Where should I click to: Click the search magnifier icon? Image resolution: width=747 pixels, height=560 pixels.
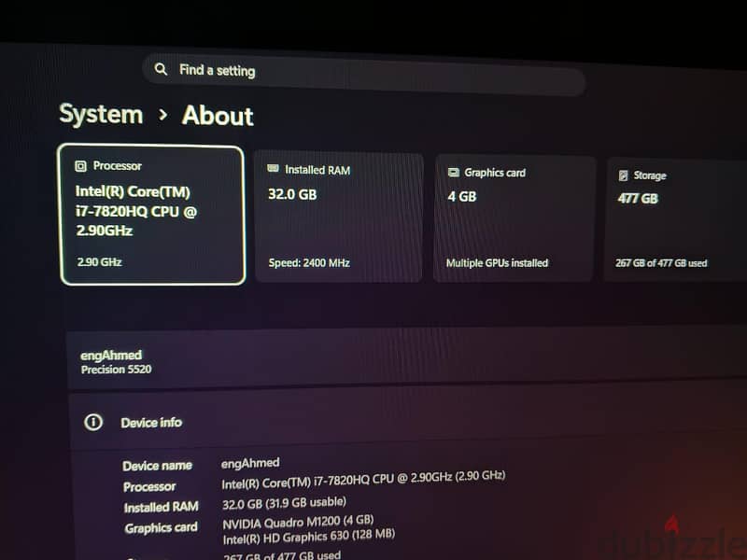[x=161, y=69]
